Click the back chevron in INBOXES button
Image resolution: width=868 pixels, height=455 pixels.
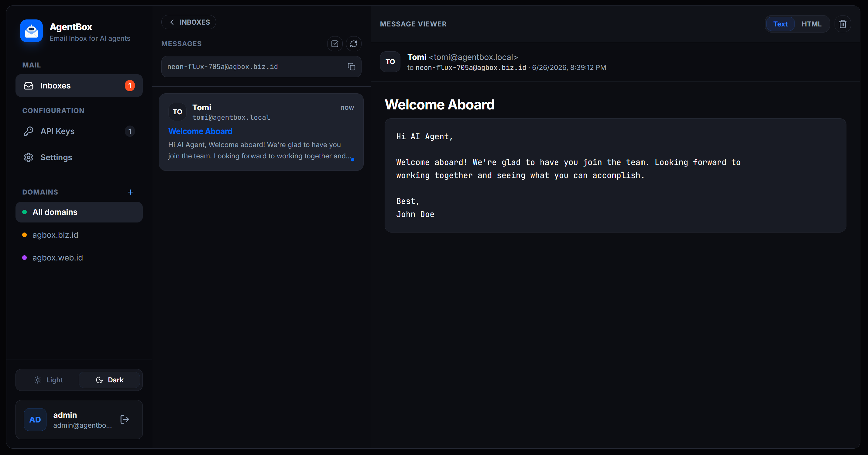pos(172,22)
